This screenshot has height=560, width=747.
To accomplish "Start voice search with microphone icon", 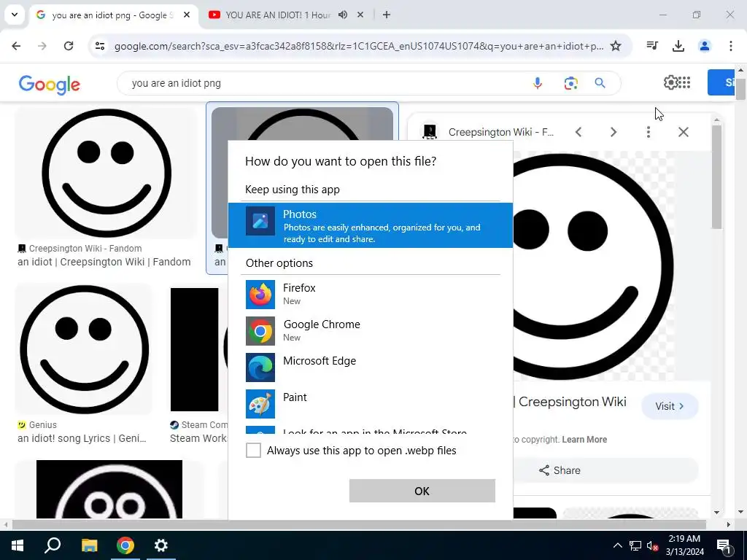I will tap(538, 83).
